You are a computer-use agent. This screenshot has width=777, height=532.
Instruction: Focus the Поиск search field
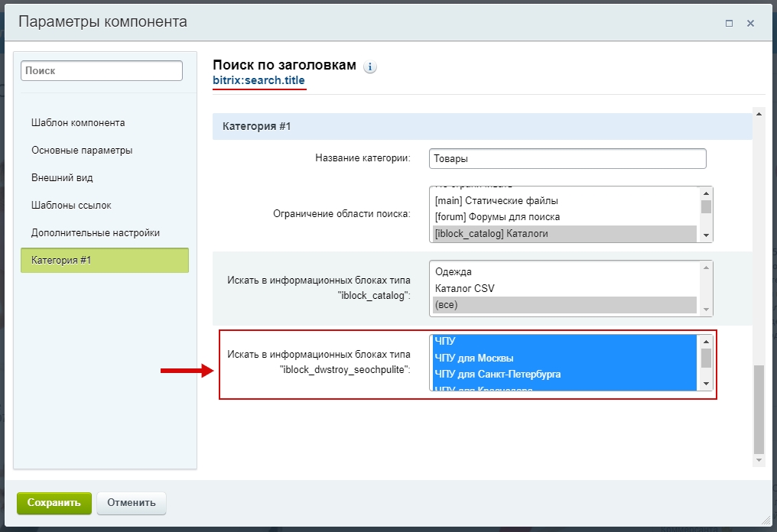click(102, 71)
